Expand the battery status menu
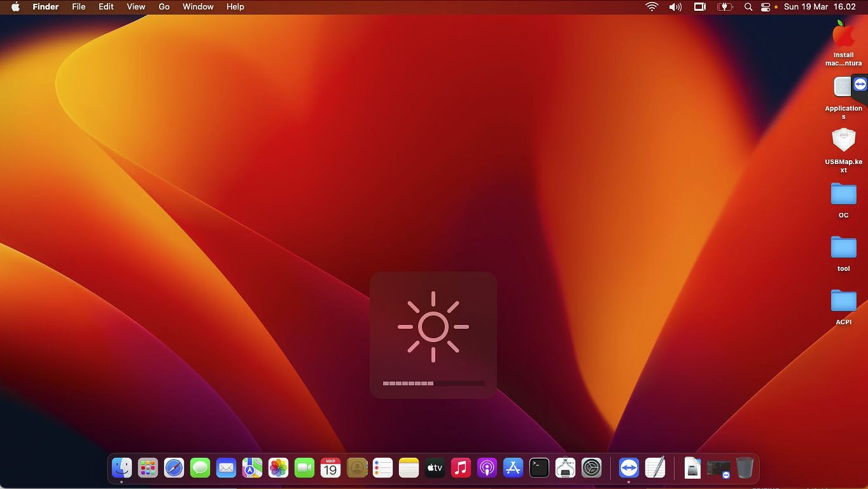868x489 pixels. [x=724, y=7]
